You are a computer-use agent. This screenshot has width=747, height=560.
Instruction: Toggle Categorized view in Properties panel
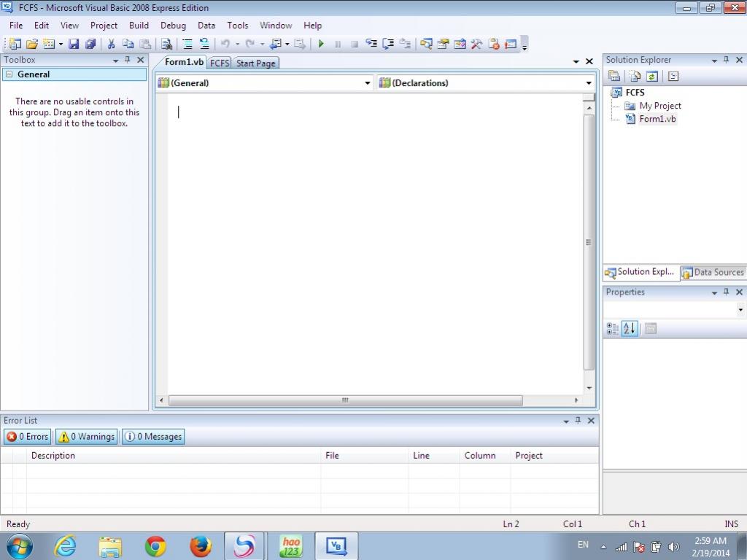click(612, 328)
